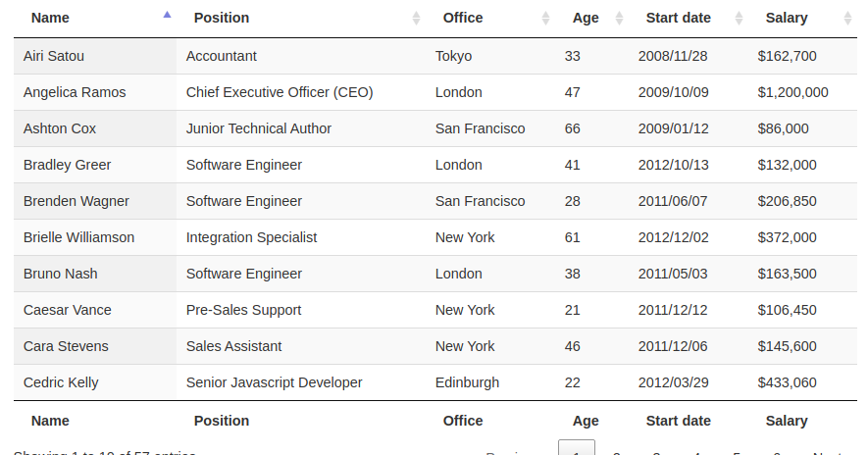Click the Bruno Nash name cell
The height and width of the screenshot is (455, 868).
pos(61,274)
